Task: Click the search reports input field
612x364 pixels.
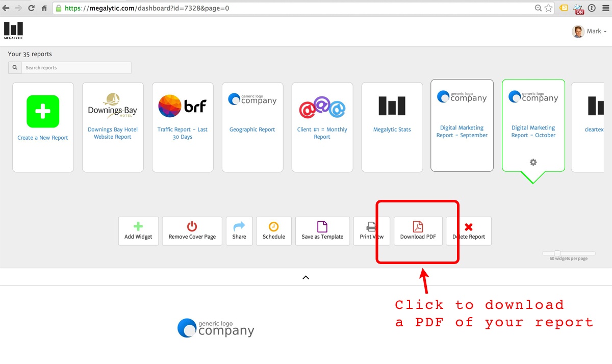Action: tap(75, 67)
